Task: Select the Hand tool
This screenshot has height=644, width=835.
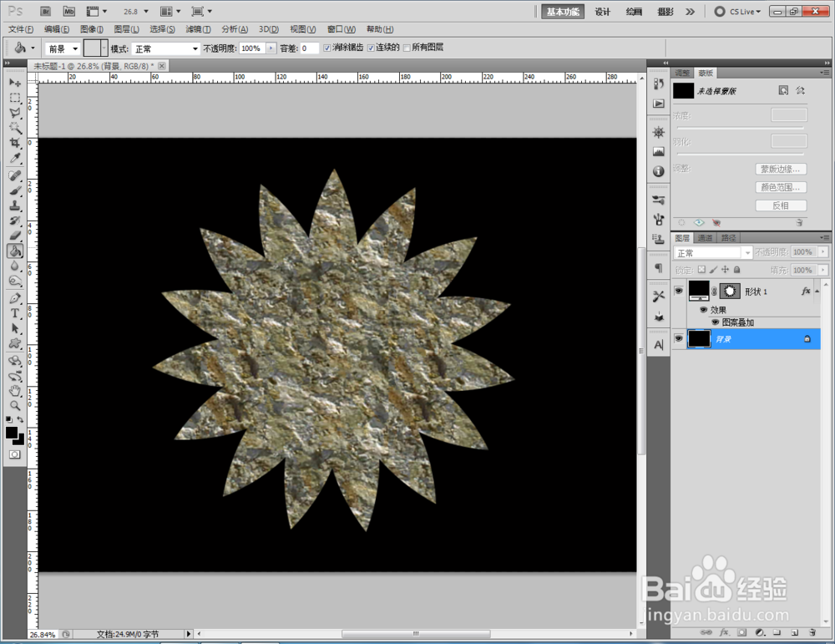Action: tap(15, 391)
